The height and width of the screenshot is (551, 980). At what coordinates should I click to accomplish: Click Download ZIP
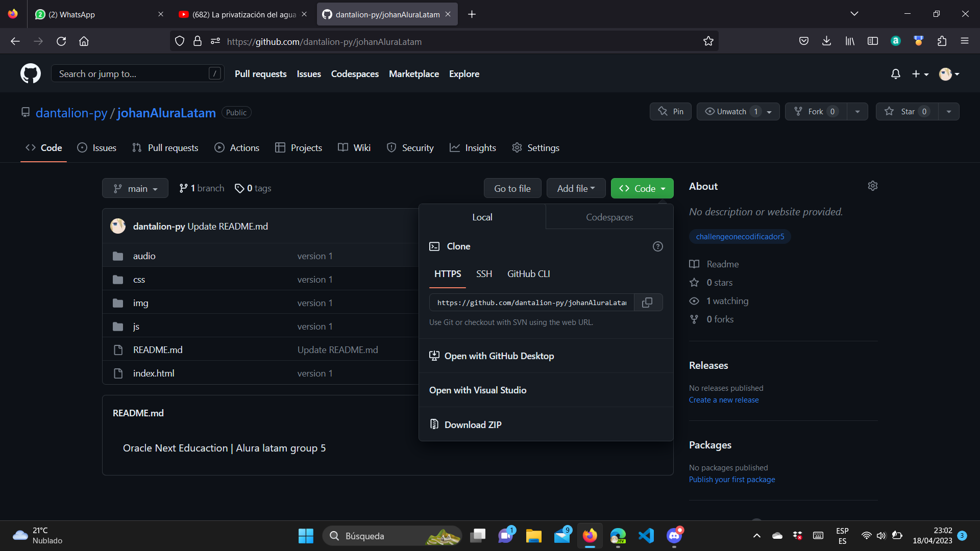click(x=473, y=424)
